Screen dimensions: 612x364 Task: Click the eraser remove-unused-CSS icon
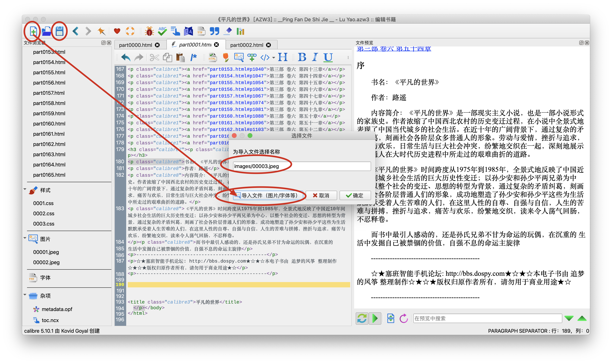coord(228,31)
